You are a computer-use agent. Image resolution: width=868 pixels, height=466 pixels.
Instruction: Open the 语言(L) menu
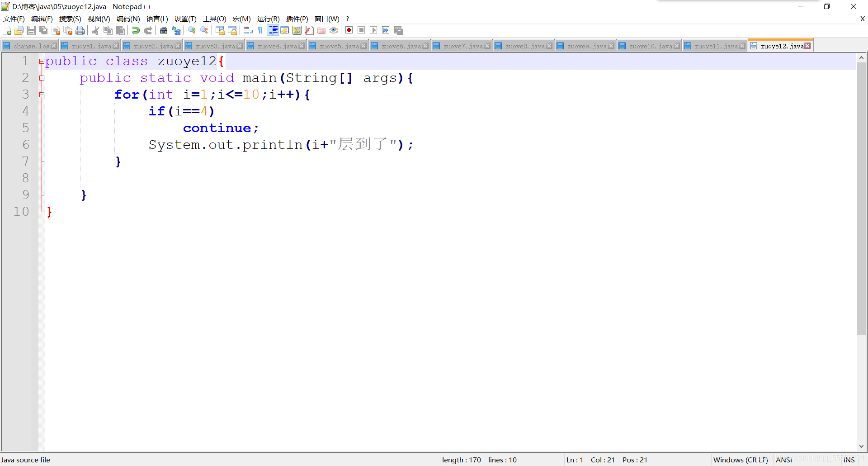(x=157, y=19)
